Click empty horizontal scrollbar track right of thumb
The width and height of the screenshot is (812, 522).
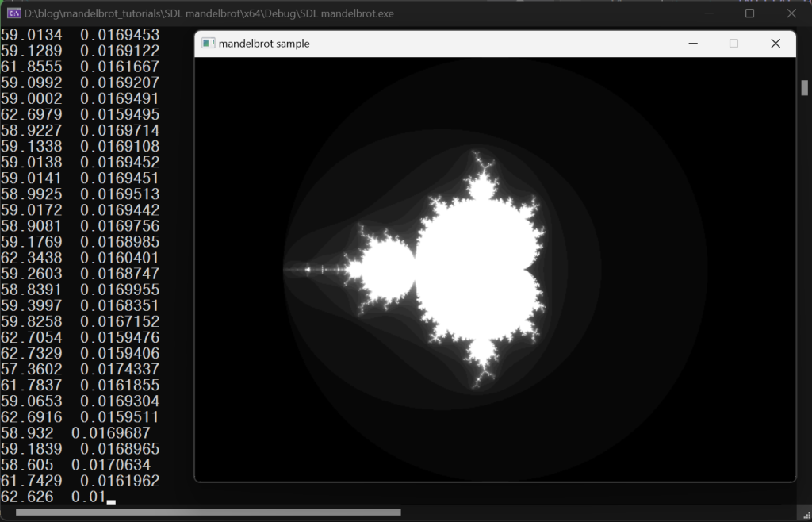point(595,512)
